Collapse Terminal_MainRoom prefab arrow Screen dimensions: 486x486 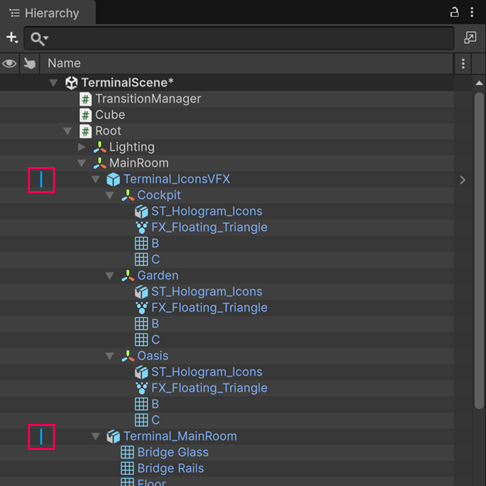point(96,436)
